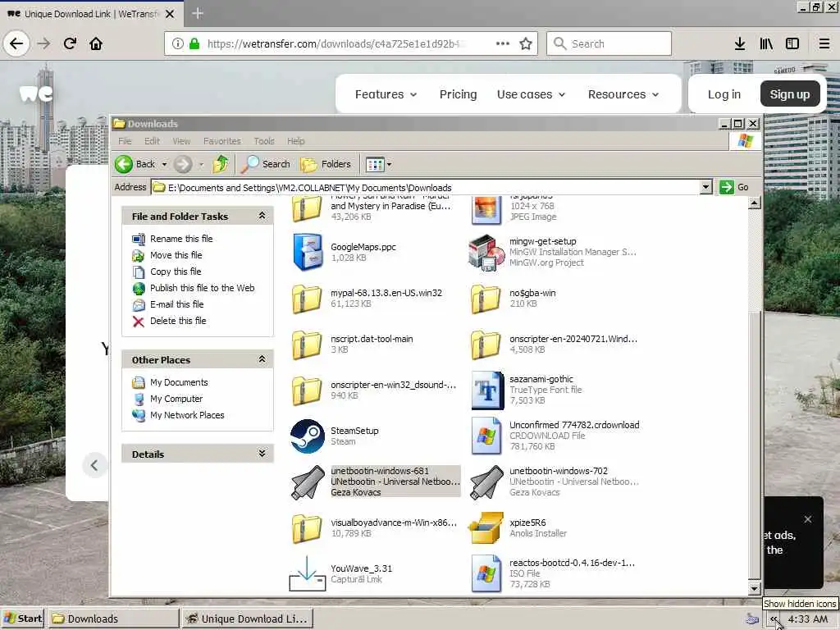Select Unconfirmed 774782.crdownload file icon

pos(486,436)
